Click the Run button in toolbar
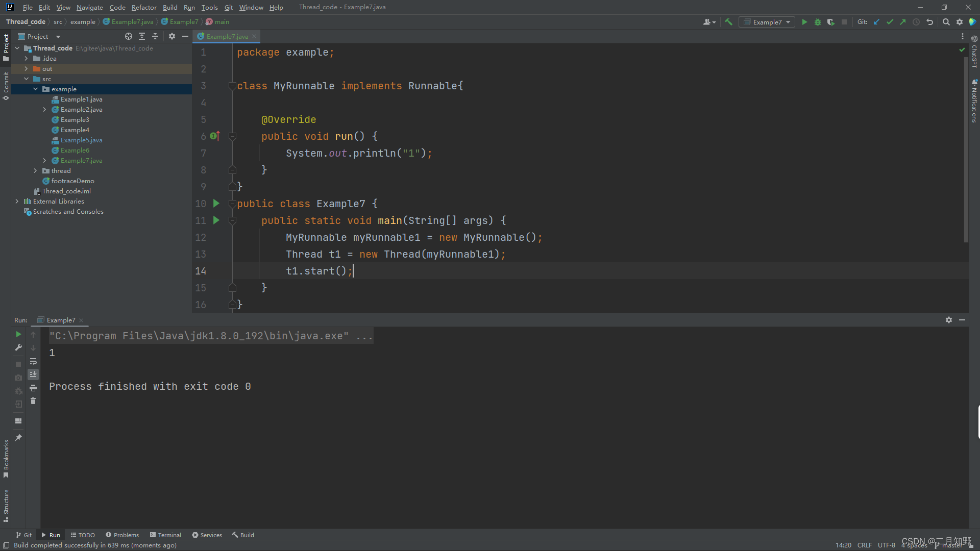 pyautogui.click(x=804, y=21)
